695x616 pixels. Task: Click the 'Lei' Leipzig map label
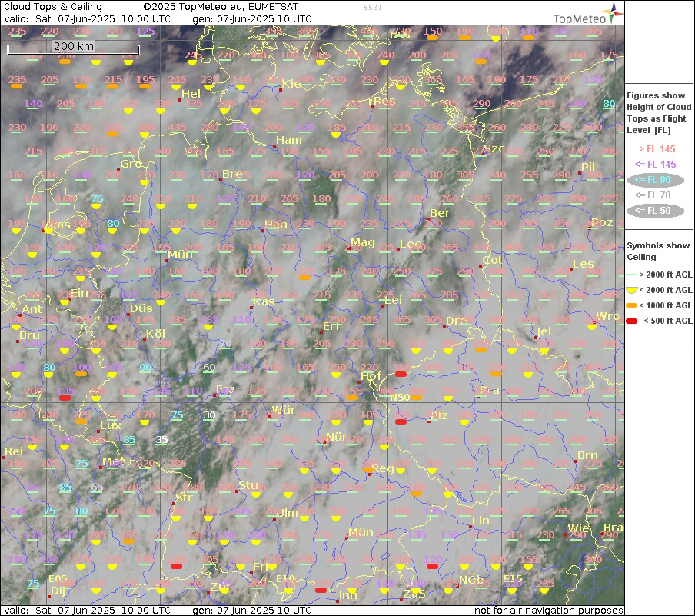point(393,300)
